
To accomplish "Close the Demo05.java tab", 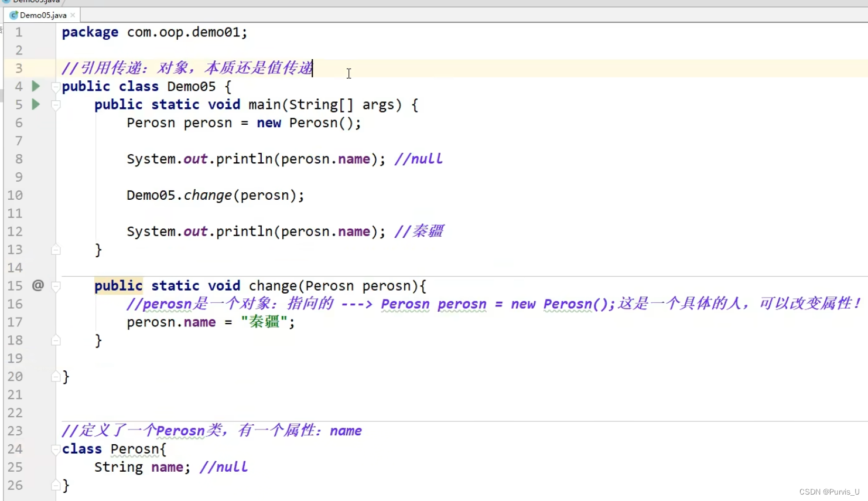I will pos(73,15).
